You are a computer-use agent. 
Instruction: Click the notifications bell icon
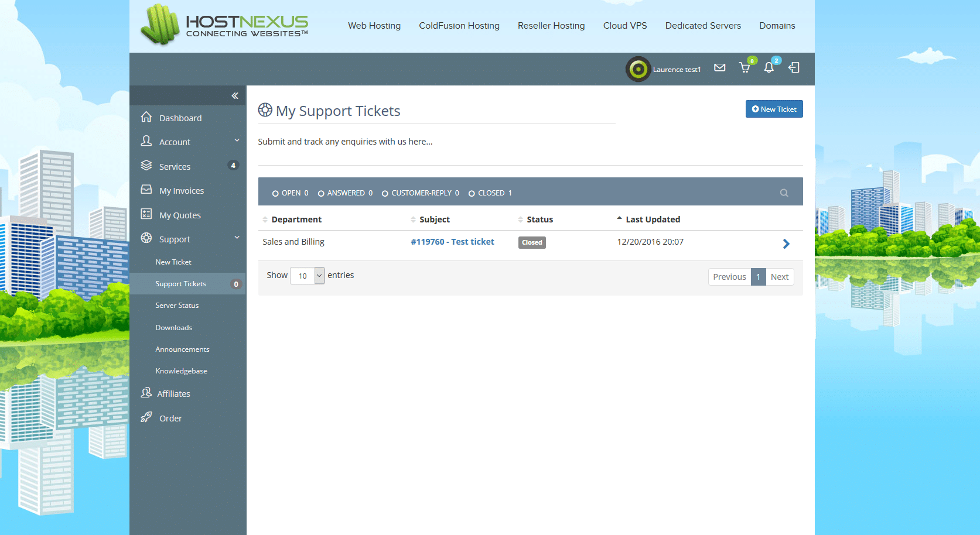769,68
